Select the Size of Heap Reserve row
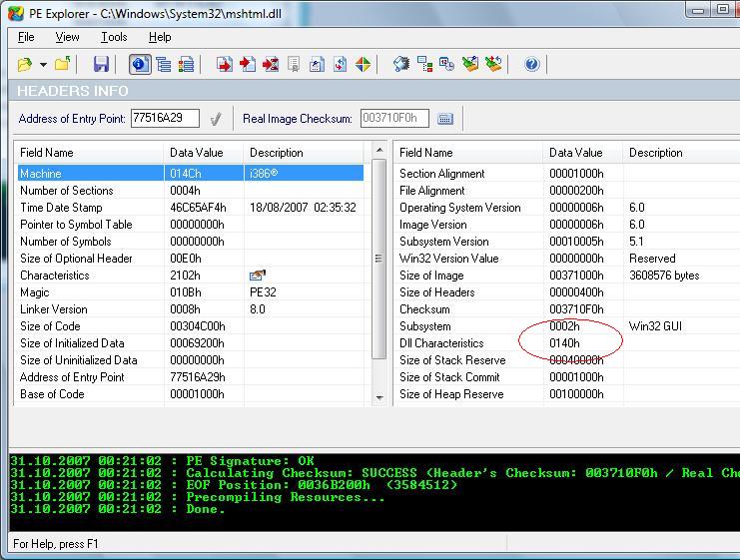 point(568,394)
